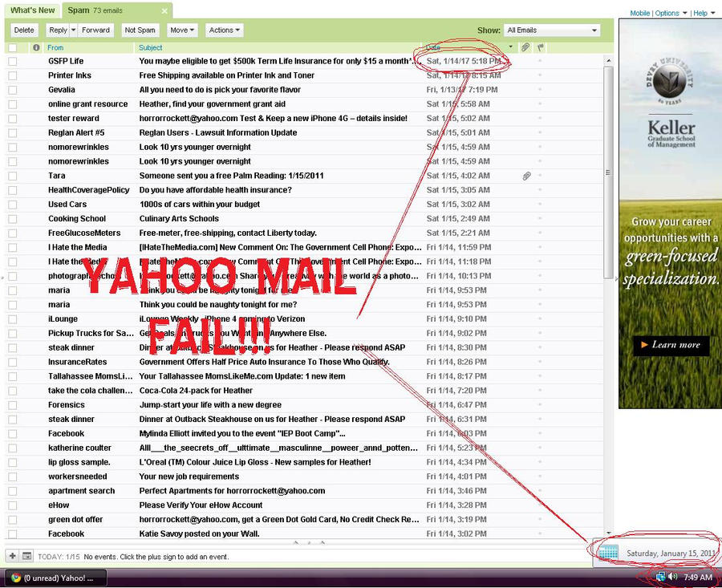Screen dimensions: 722x588
Task: Open L'Oreal Colour Juice Lip Gloss email
Action: click(x=254, y=462)
